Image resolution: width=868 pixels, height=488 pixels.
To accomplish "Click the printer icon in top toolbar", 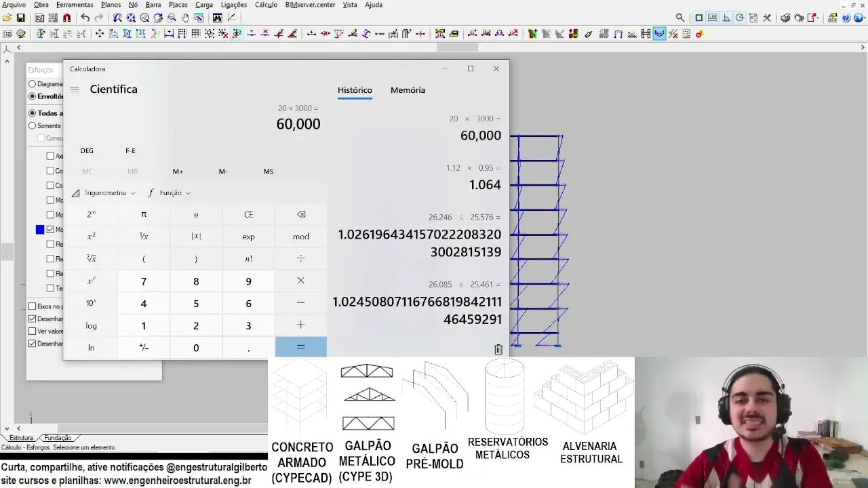I will 785,18.
